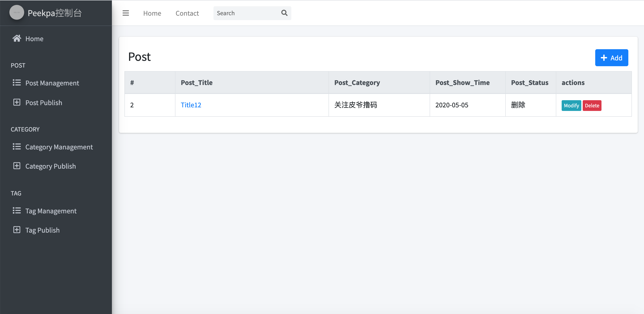Click the Category Management list icon
Screen dimensions: 644x314
click(17, 147)
